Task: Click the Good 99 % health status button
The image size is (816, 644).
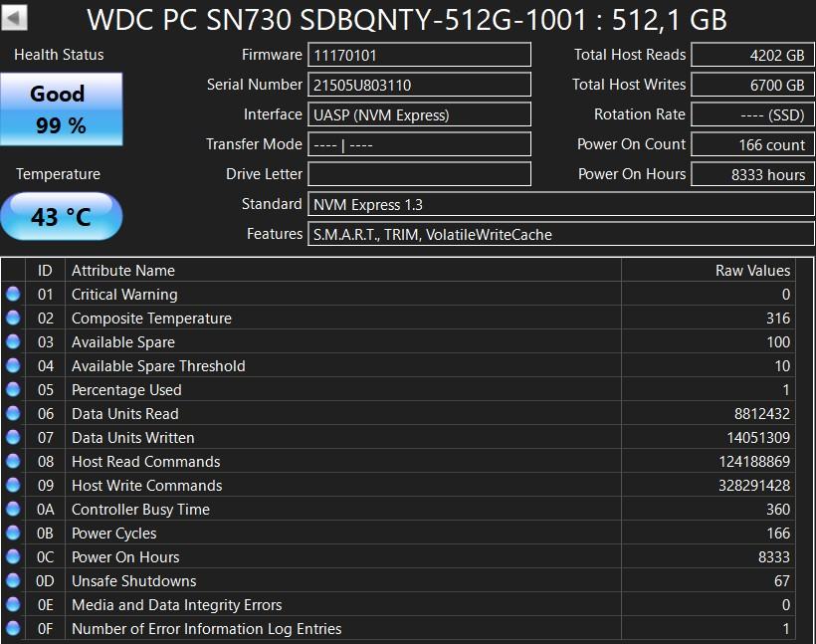Action: click(62, 108)
